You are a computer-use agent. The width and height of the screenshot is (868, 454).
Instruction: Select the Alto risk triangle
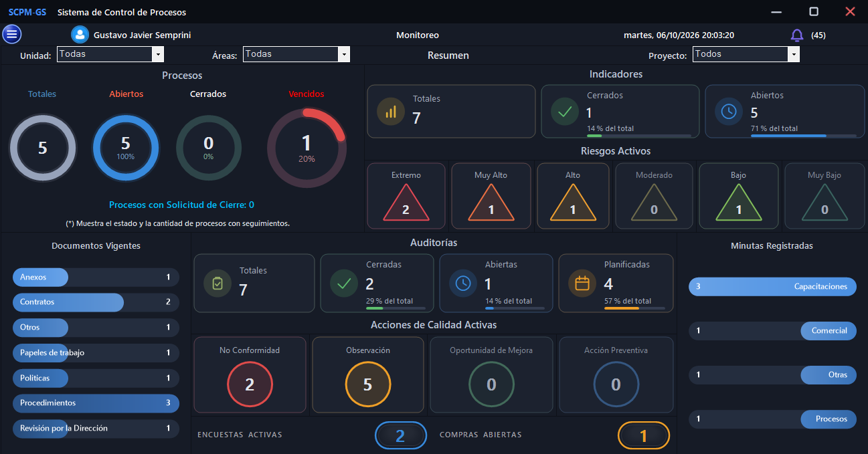coord(573,203)
